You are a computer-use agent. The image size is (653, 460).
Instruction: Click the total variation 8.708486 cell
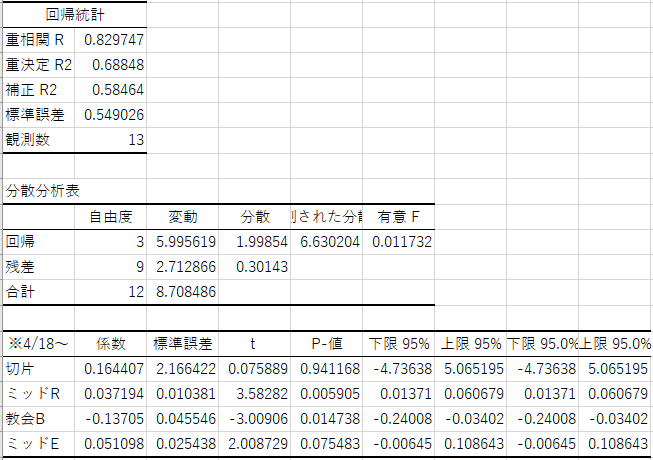click(x=182, y=292)
